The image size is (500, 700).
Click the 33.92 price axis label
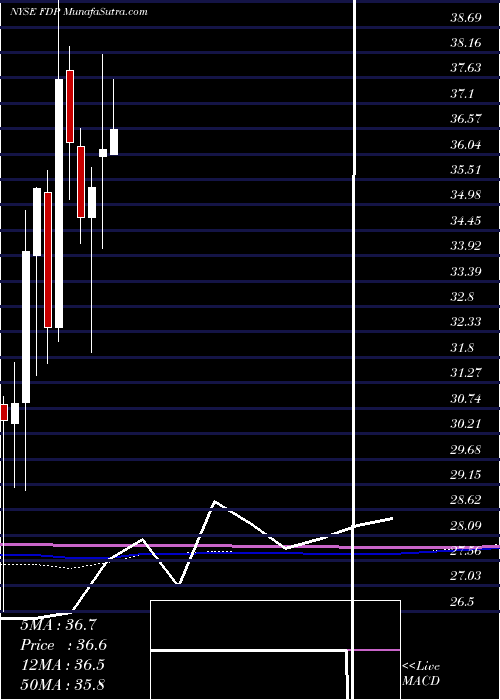click(466, 246)
